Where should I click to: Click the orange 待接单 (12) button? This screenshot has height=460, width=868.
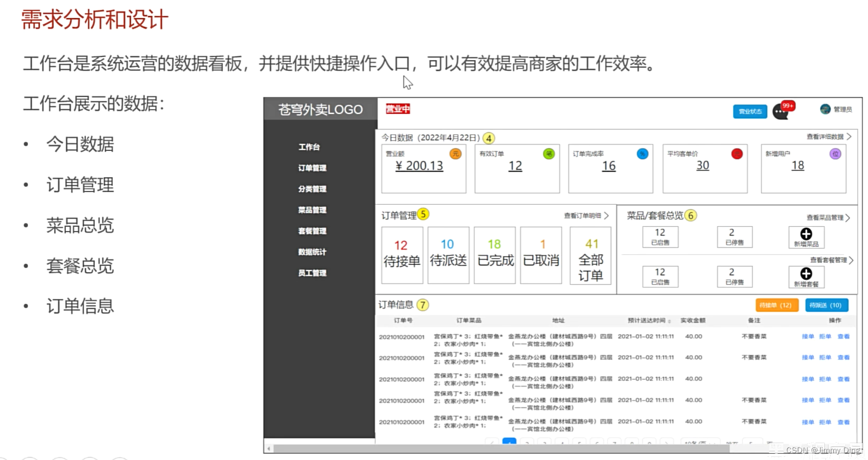tap(777, 305)
